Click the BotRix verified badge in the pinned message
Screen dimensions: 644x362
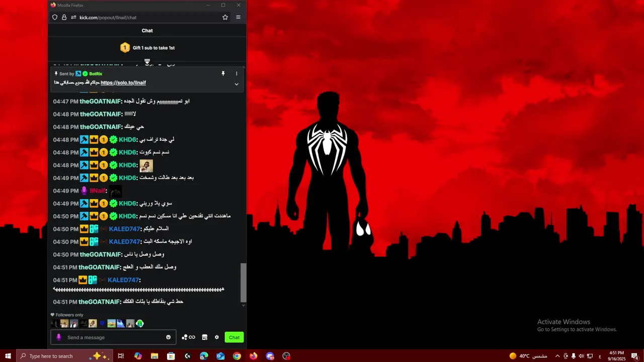[85, 74]
